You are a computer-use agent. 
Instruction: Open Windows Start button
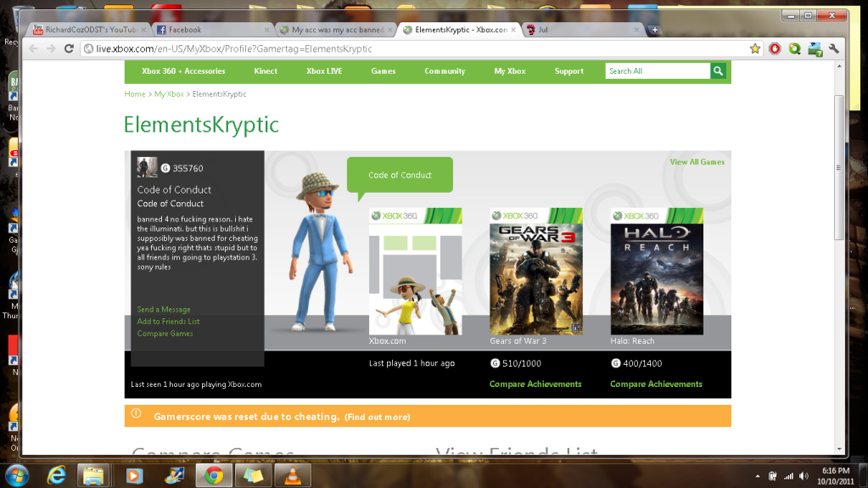coord(17,476)
